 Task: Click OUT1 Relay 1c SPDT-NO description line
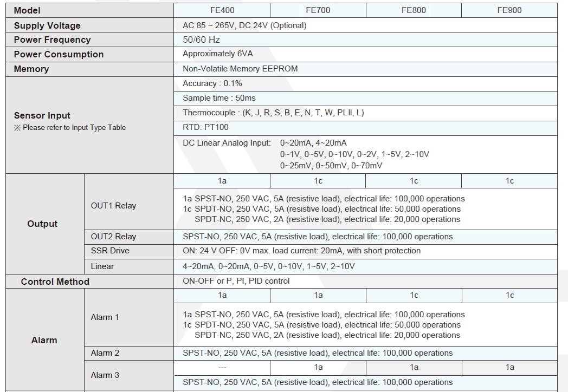coord(322,209)
